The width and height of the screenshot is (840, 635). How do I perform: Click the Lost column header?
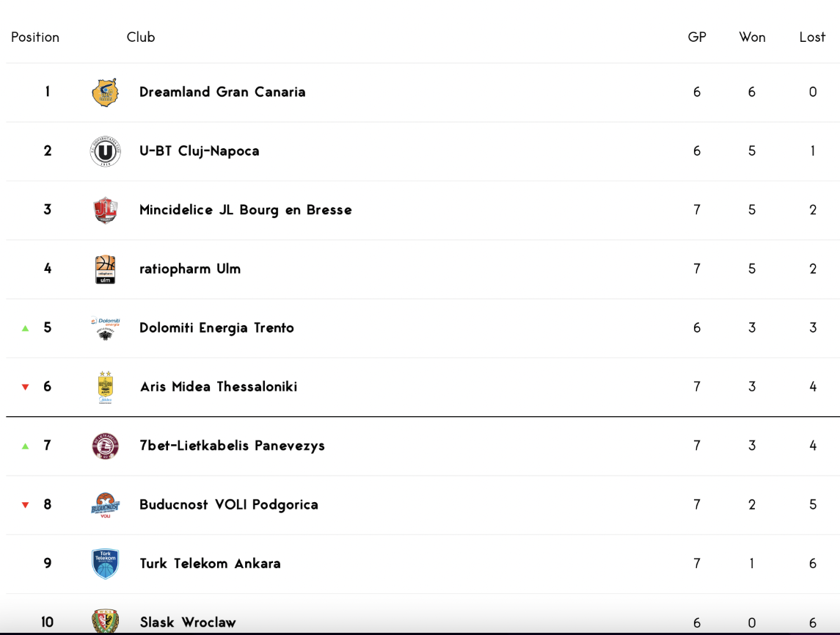[x=812, y=37]
